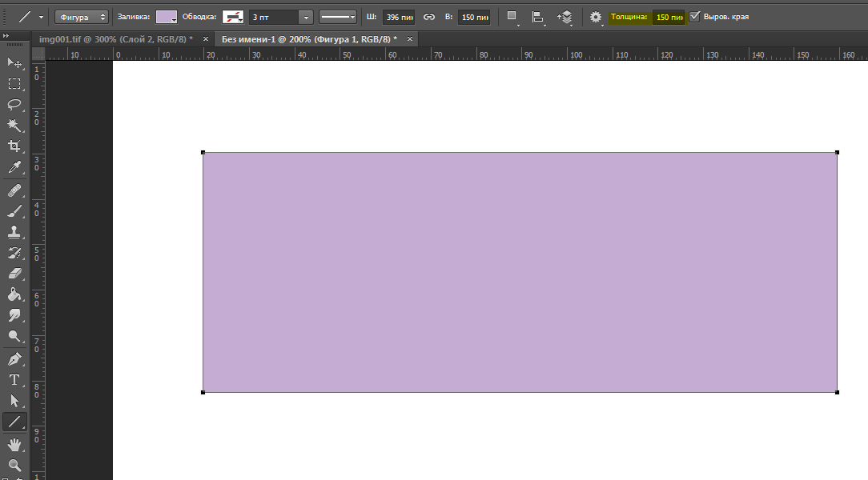The width and height of the screenshot is (868, 480).
Task: Click the Толщина label
Action: [x=629, y=17]
